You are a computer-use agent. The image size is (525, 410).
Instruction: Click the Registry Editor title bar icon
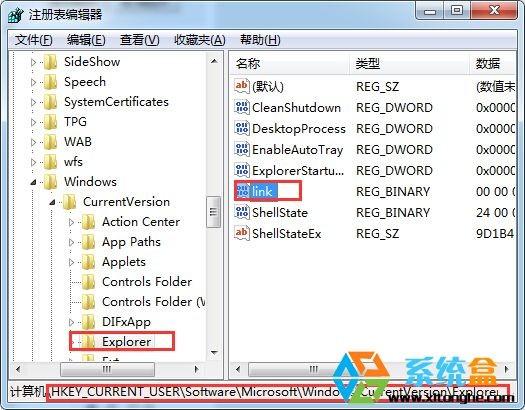[15, 15]
